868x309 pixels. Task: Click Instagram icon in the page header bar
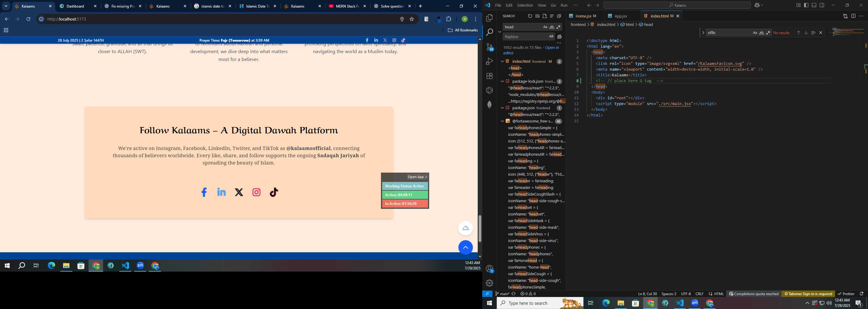(394, 40)
